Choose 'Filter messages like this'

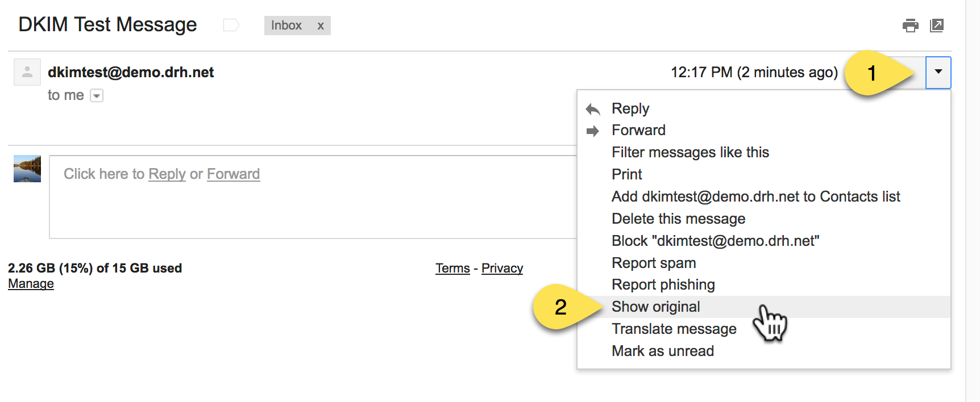pos(690,152)
